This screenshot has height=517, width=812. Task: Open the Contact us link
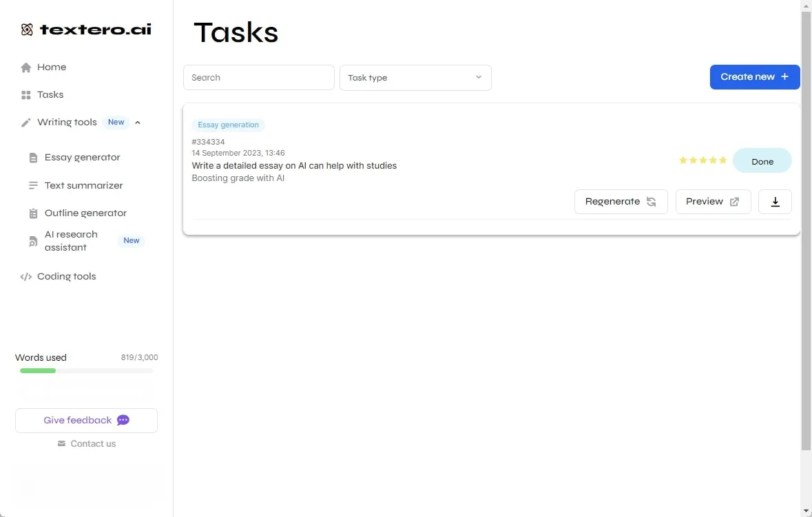(x=92, y=444)
